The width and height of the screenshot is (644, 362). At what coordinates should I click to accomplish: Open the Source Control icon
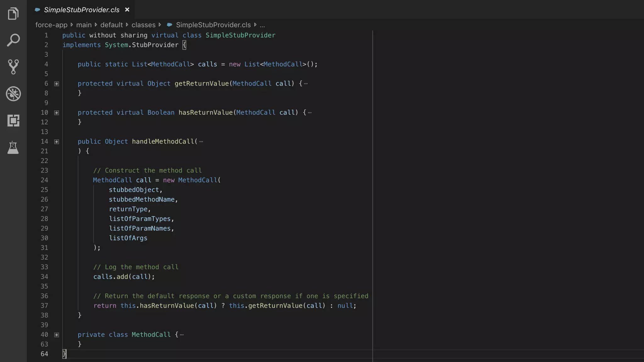13,67
